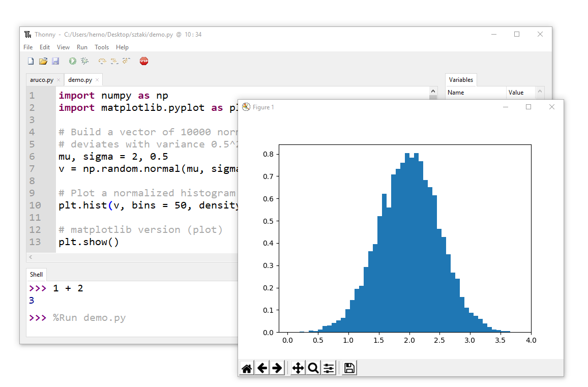Minimize the Figure 1 window
The image size is (588, 387).
(x=506, y=107)
